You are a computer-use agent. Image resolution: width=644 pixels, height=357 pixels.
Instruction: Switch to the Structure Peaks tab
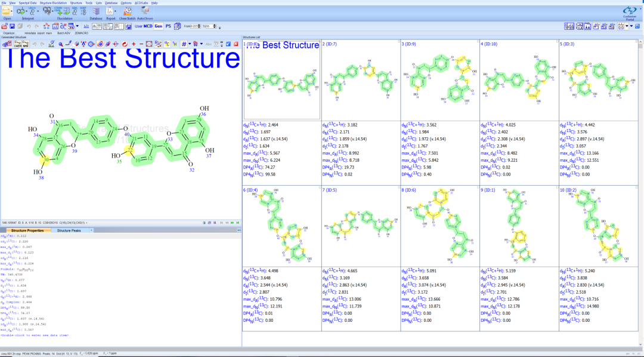[69, 230]
